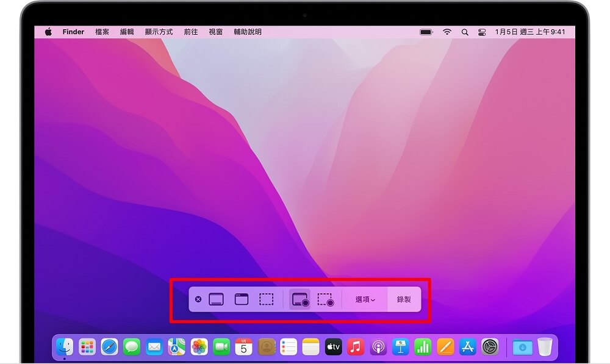The height and width of the screenshot is (364, 610).
Task: Open the 選項 options dropdown
Action: tap(365, 299)
